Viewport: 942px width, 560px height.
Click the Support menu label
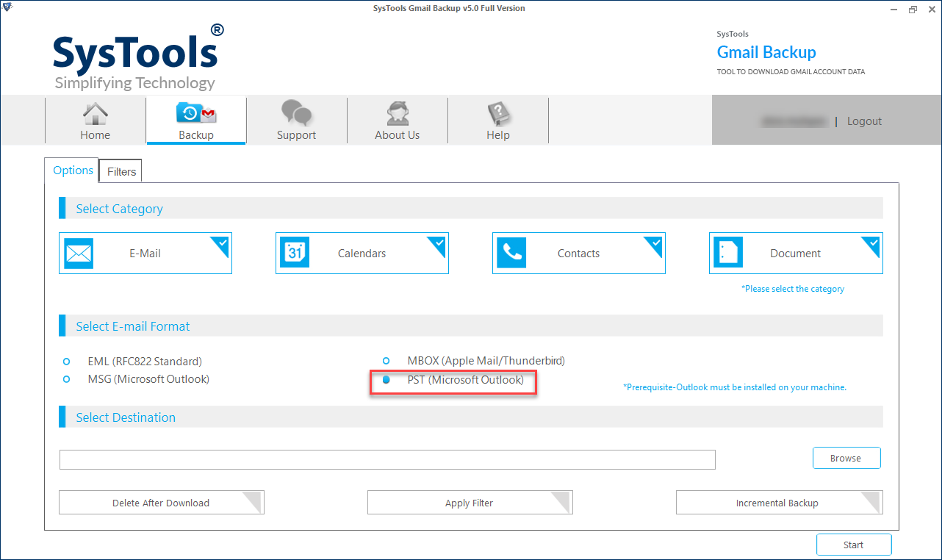pyautogui.click(x=297, y=135)
